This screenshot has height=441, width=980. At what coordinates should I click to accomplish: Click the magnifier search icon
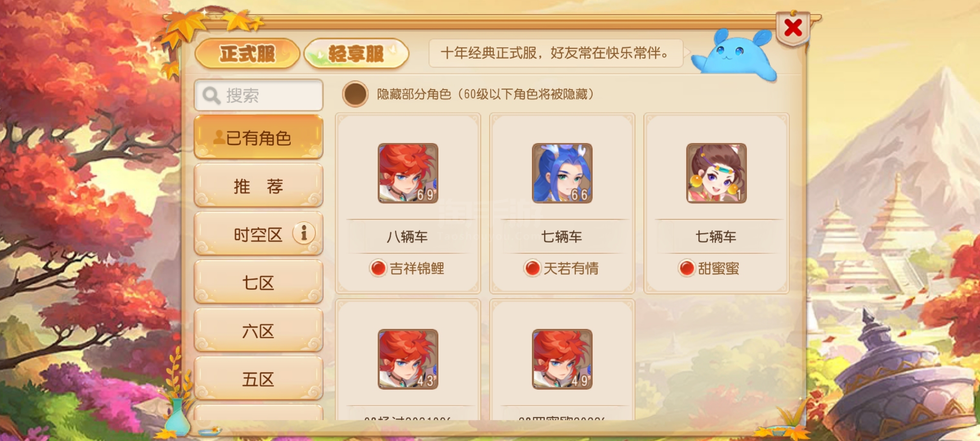212,96
